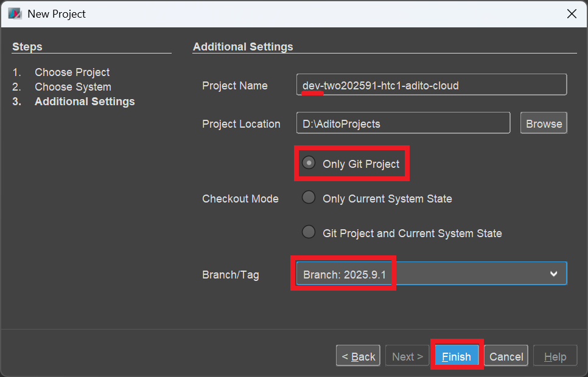
Task: Click the Choose Project step
Action: pyautogui.click(x=72, y=72)
